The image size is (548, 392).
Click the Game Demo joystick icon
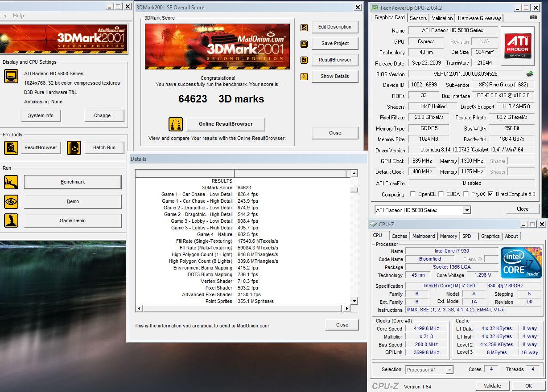(11, 220)
